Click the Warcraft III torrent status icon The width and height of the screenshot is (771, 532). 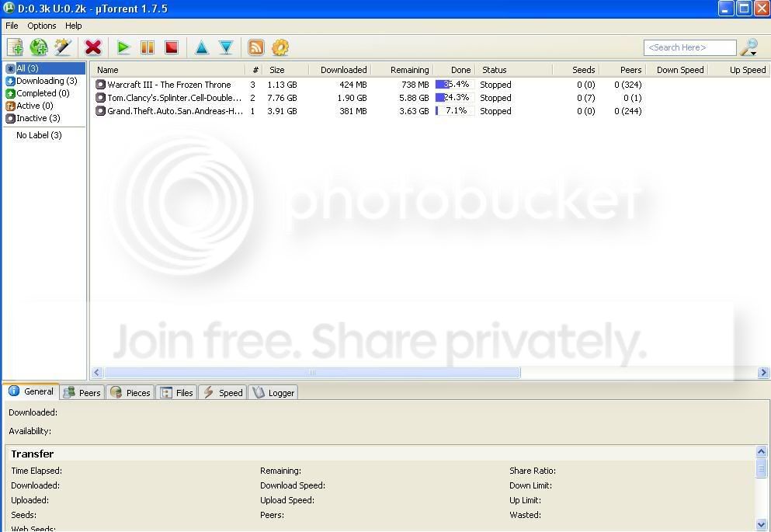(x=100, y=85)
